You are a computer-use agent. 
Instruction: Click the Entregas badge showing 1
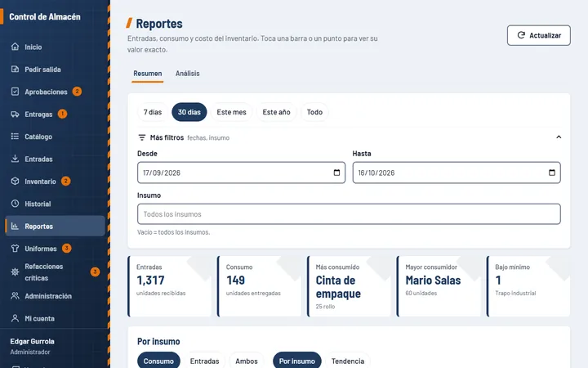tap(62, 114)
